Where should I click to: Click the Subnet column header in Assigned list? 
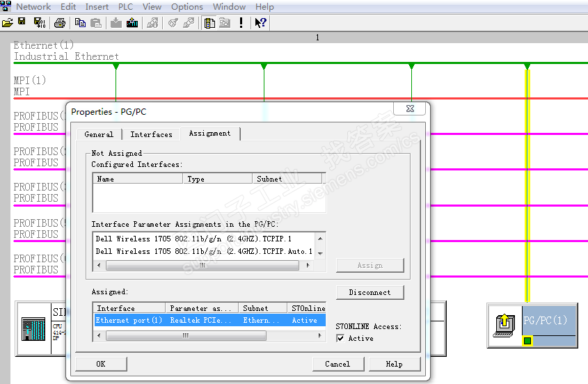263,308
